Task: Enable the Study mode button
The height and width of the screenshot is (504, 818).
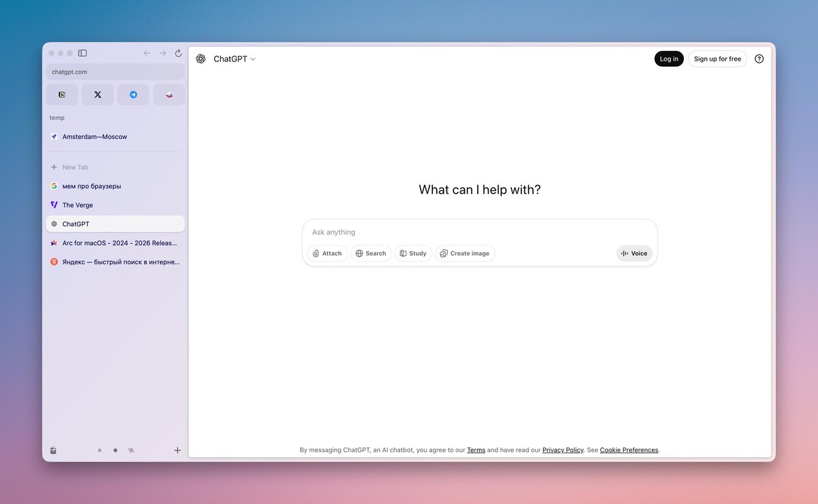Action: click(413, 253)
